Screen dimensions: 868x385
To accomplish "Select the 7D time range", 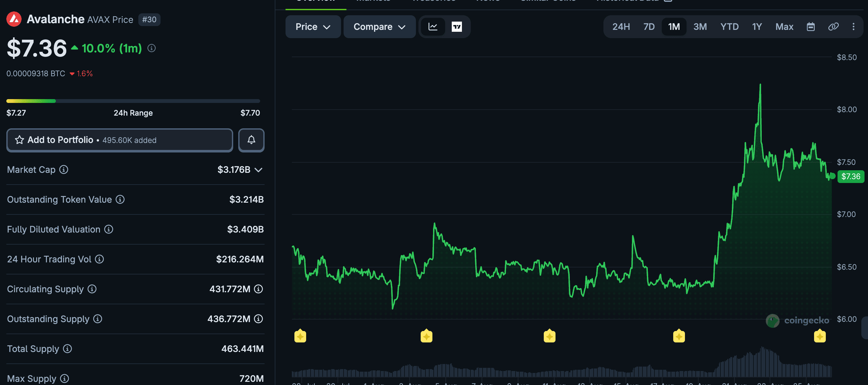I will point(649,27).
